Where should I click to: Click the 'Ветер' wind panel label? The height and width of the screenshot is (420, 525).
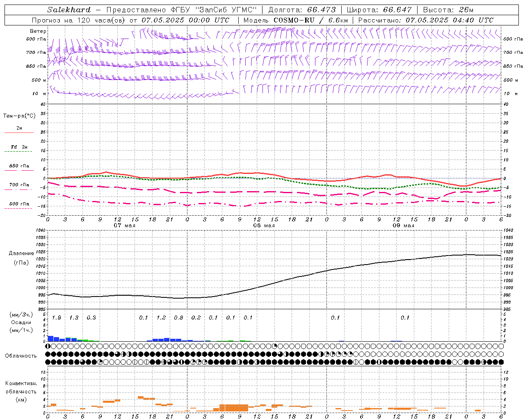[38, 31]
